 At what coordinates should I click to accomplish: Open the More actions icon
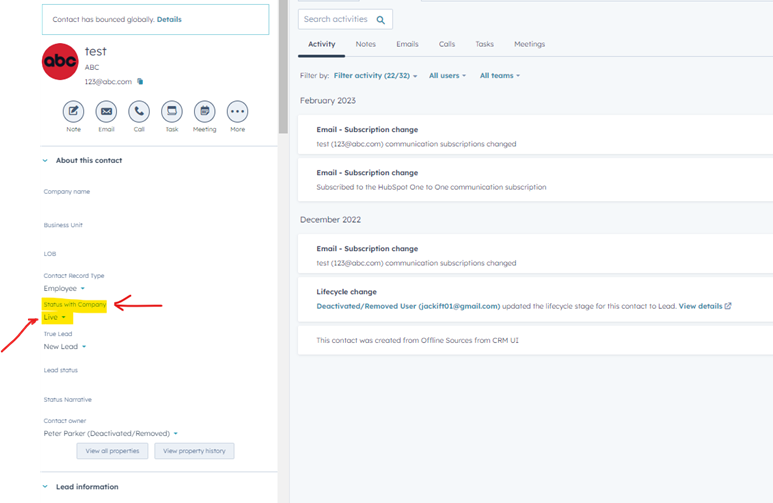pos(237,111)
